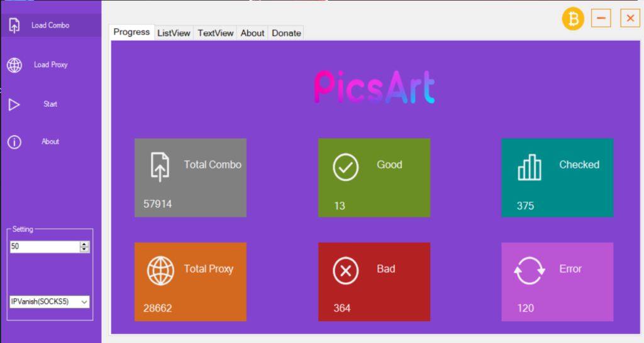Viewport: 644px width, 343px height.
Task: Click the Error tile refresh arrows icon
Action: point(530,271)
